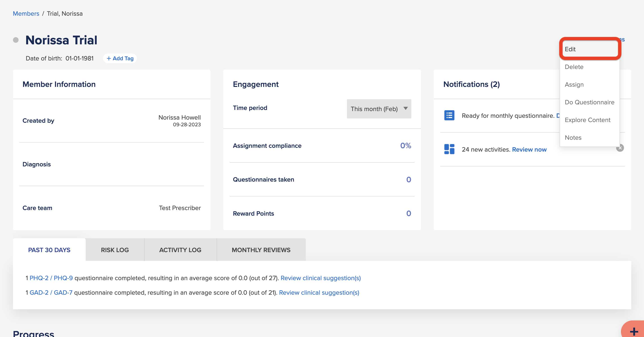Dismiss the 24 new activities notification

pyautogui.click(x=620, y=148)
